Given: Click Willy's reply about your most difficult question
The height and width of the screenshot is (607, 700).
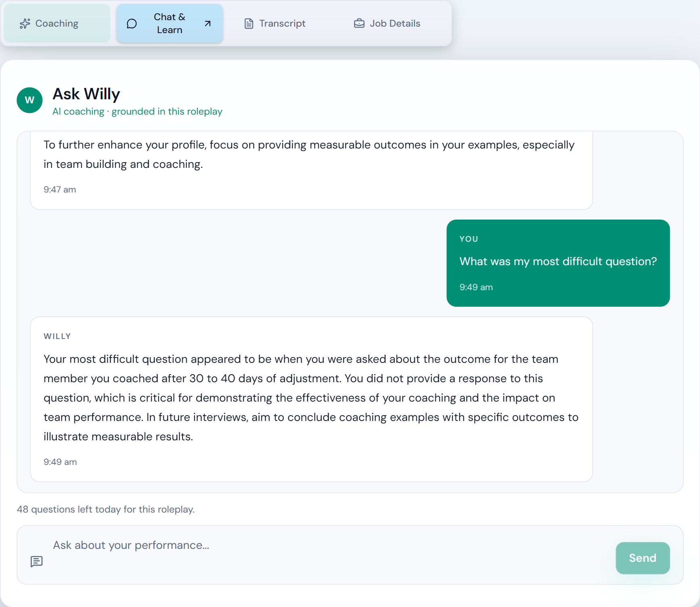Looking at the screenshot, I should click(311, 398).
